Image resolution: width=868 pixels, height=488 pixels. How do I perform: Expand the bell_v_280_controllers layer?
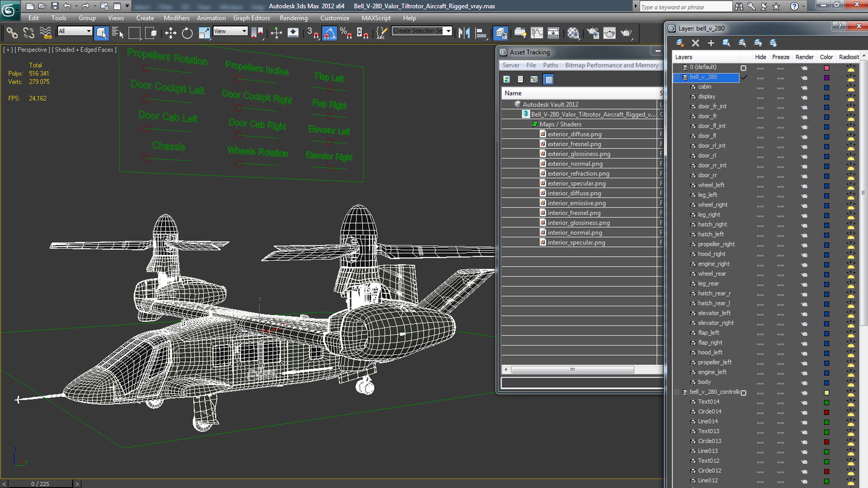pos(677,392)
